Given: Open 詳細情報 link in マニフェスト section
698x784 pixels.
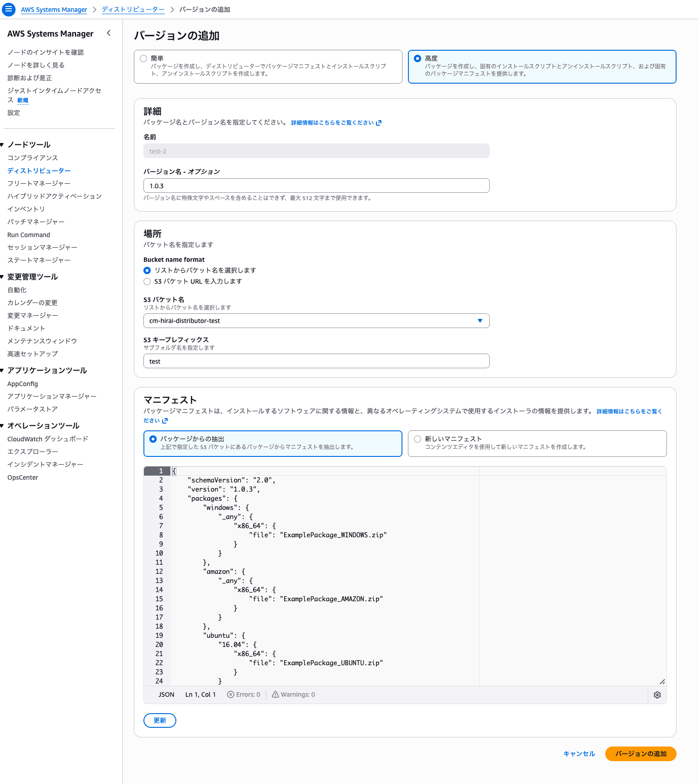Looking at the screenshot, I should point(629,412).
